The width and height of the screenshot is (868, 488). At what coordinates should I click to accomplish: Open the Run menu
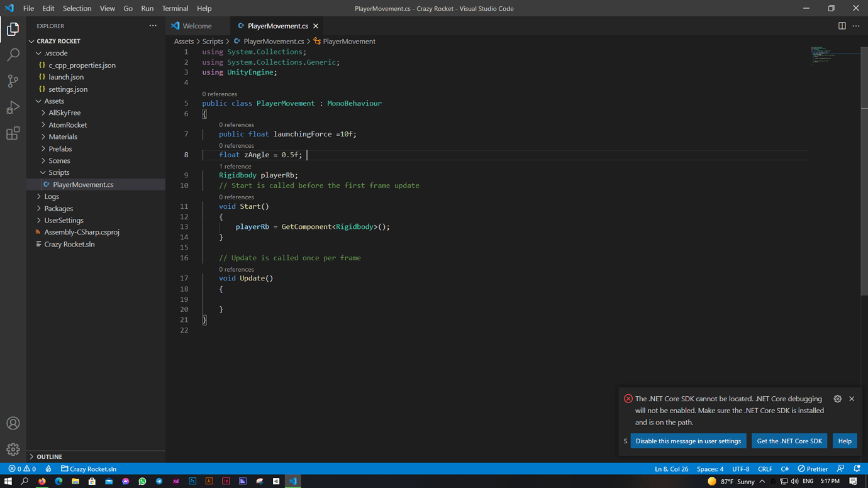[147, 8]
